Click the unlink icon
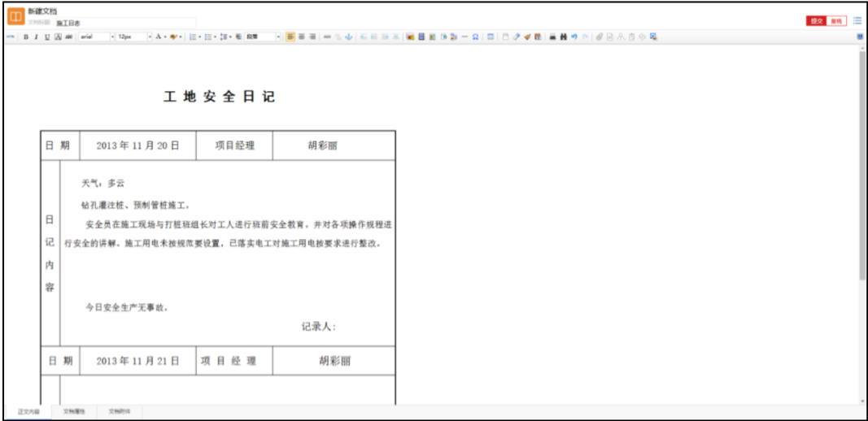868x421 pixels. 338,37
